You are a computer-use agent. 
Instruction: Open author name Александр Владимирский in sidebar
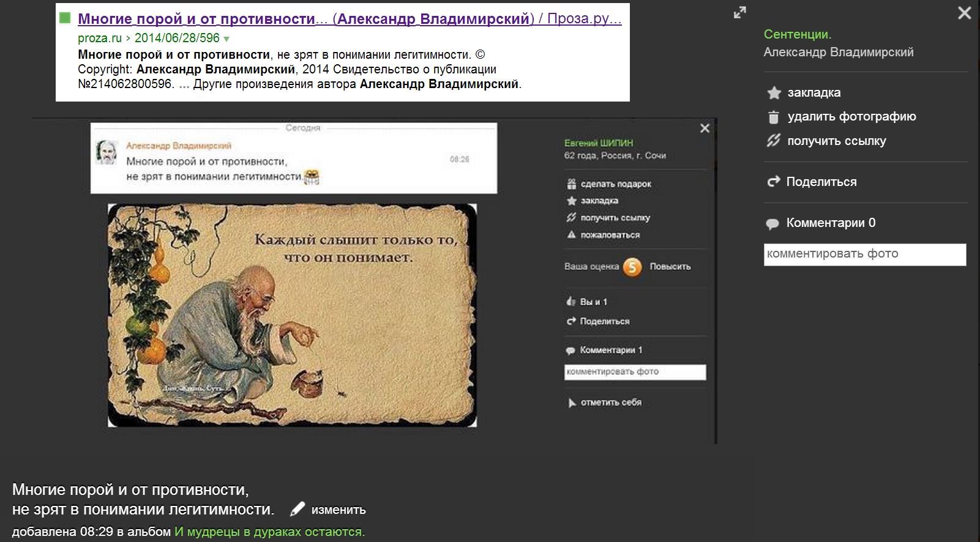click(839, 53)
